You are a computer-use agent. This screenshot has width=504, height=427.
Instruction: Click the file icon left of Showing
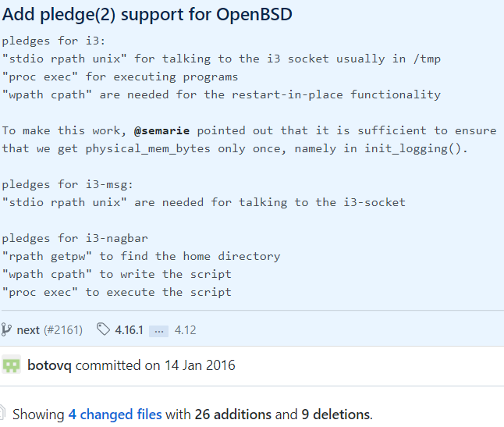pyautogui.click(x=3, y=415)
